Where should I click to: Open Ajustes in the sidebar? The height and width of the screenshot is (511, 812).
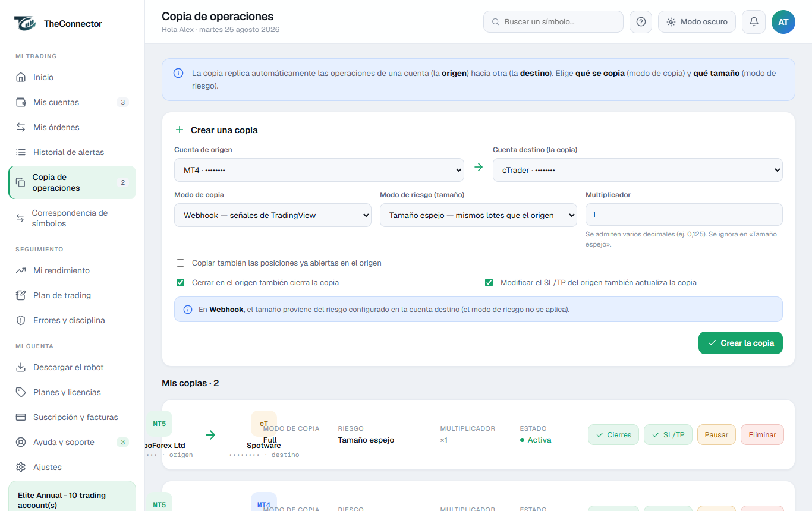click(x=72, y=467)
